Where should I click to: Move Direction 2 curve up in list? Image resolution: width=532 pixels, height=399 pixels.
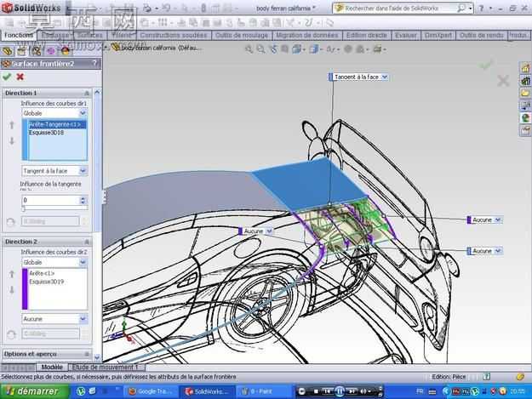click(12, 274)
